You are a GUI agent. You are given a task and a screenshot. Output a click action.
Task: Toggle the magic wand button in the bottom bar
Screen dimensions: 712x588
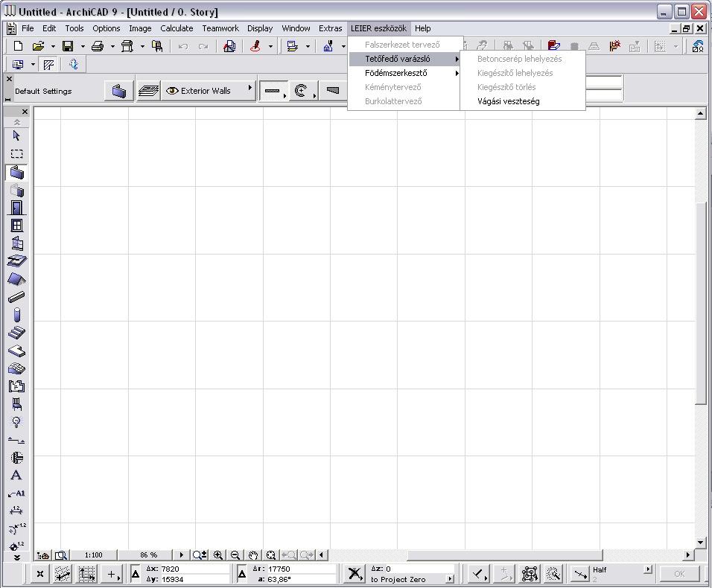click(x=553, y=575)
